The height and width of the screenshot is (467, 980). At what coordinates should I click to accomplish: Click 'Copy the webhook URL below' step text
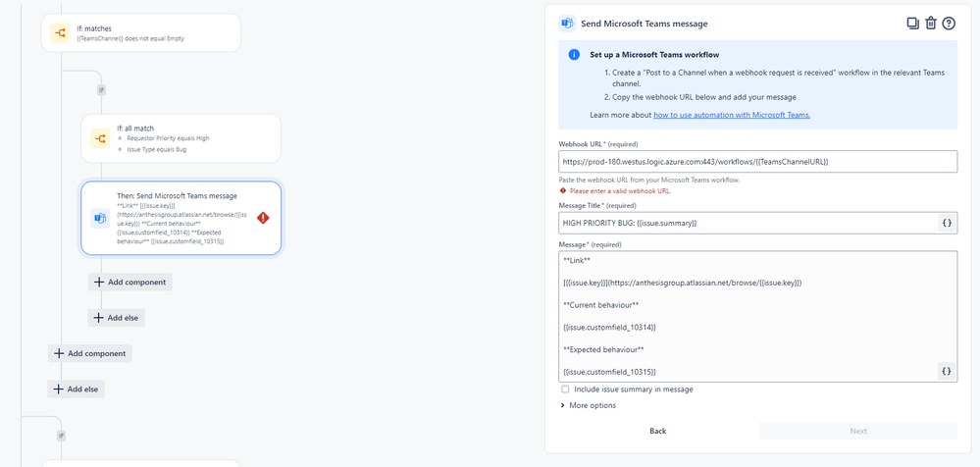coord(704,97)
